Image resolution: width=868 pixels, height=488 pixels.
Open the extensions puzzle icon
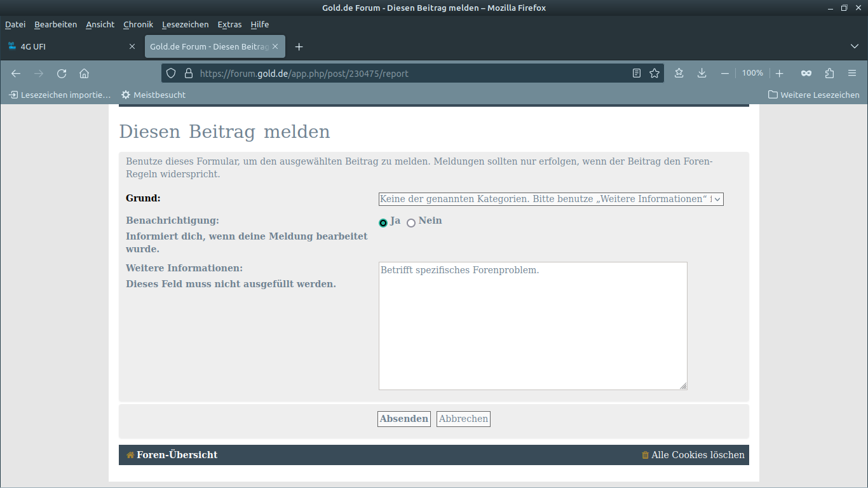[829, 73]
